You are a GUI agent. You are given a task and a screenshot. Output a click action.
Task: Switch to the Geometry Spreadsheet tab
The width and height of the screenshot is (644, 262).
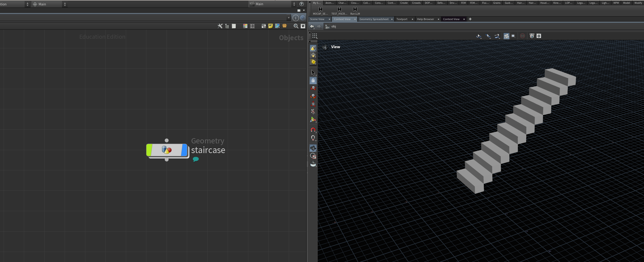coord(374,19)
